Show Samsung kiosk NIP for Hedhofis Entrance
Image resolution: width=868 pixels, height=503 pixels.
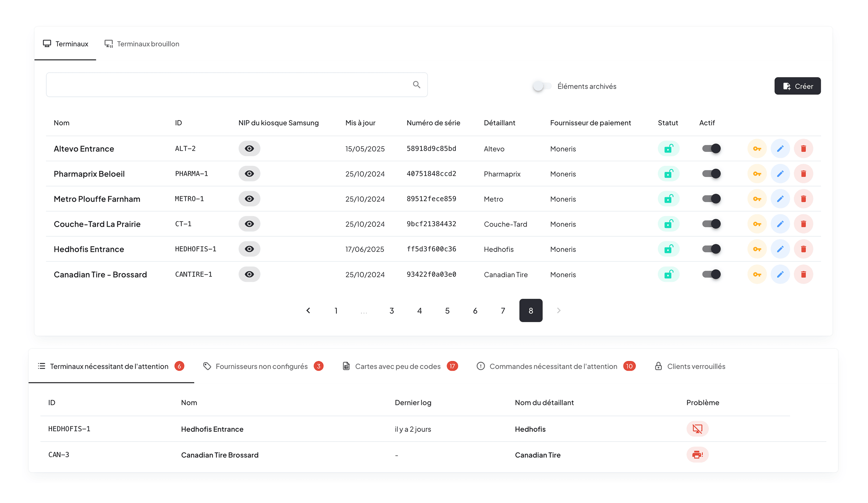click(x=249, y=249)
